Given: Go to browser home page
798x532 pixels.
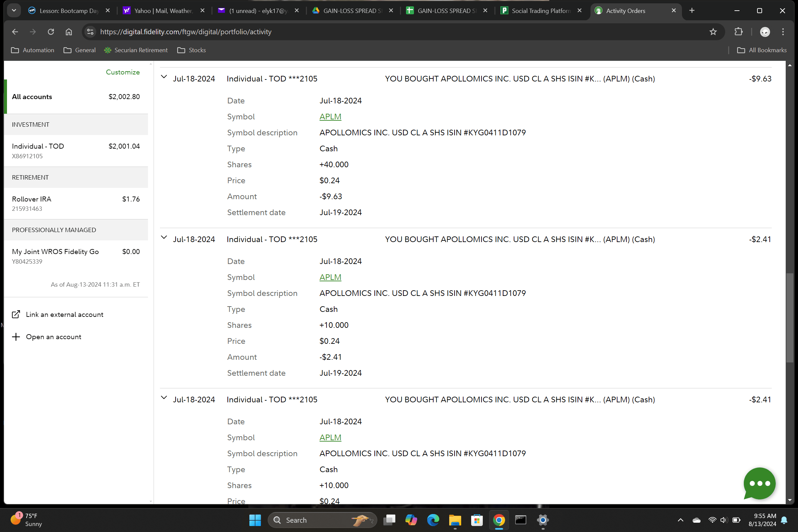Looking at the screenshot, I should (x=69, y=32).
